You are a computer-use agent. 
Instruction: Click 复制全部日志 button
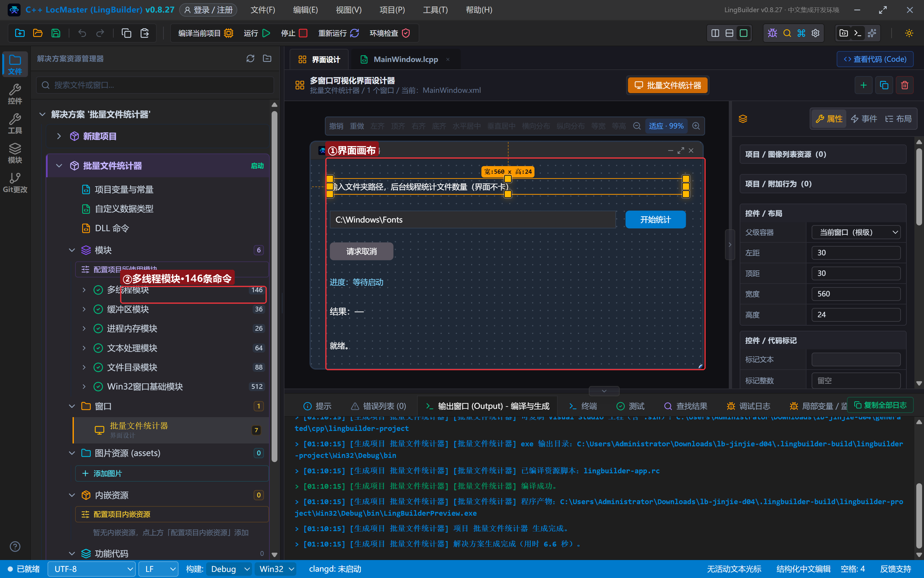click(880, 405)
